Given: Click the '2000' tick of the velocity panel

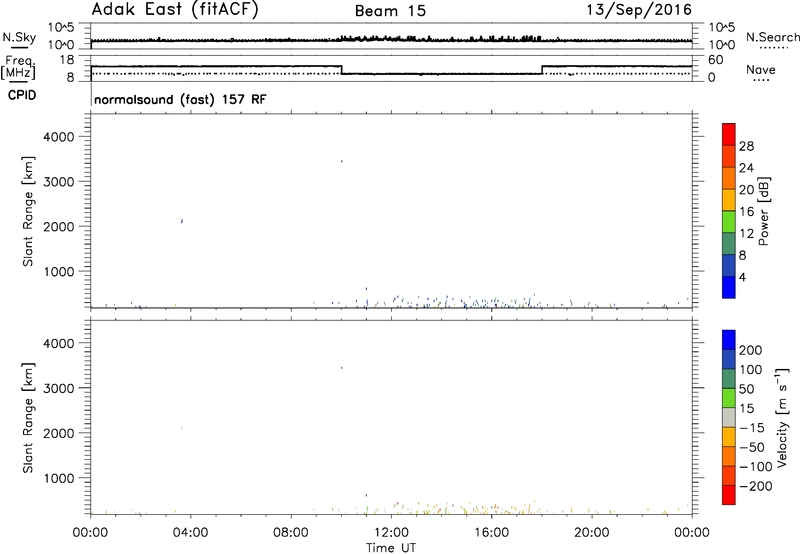Looking at the screenshot, I should (59, 433).
